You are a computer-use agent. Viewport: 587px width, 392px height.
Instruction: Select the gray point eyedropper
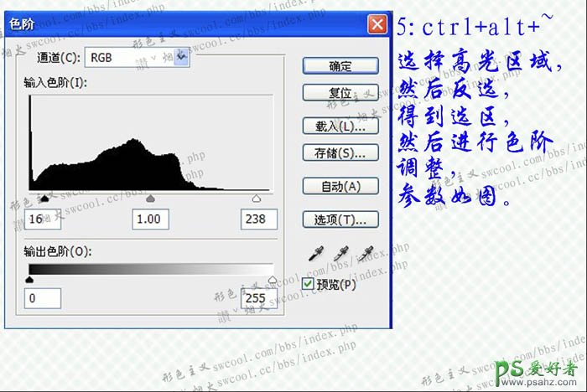pyautogui.click(x=341, y=253)
